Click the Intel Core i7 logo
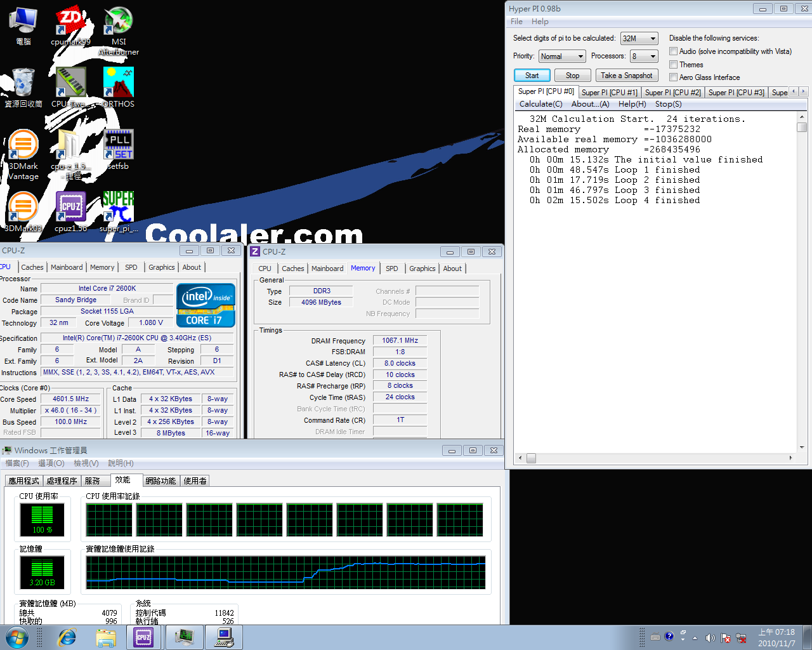The image size is (812, 650). (x=206, y=305)
